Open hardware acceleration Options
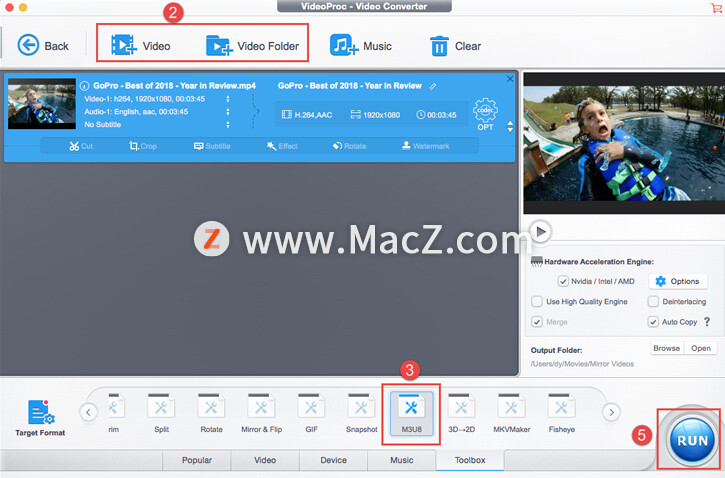This screenshot has height=478, width=725. [678, 281]
